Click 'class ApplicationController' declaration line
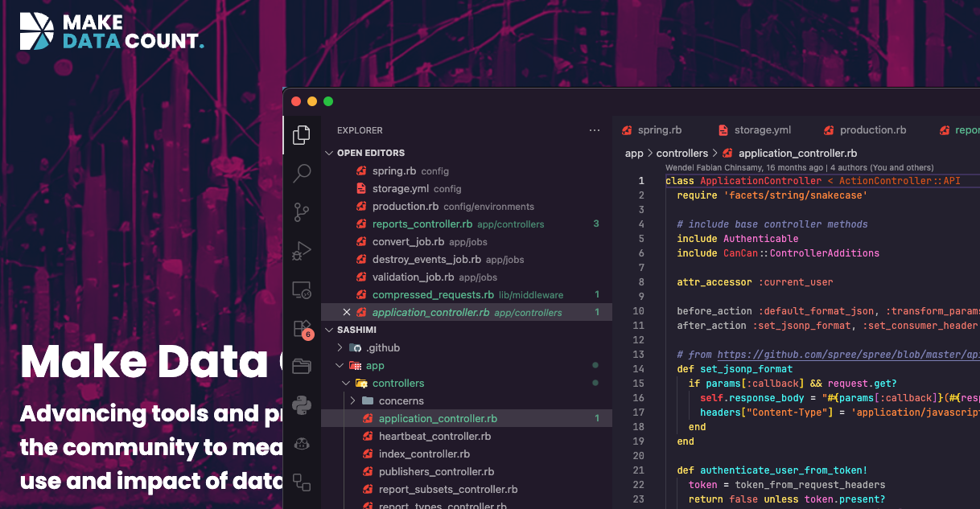The height and width of the screenshot is (509, 980). (x=813, y=180)
